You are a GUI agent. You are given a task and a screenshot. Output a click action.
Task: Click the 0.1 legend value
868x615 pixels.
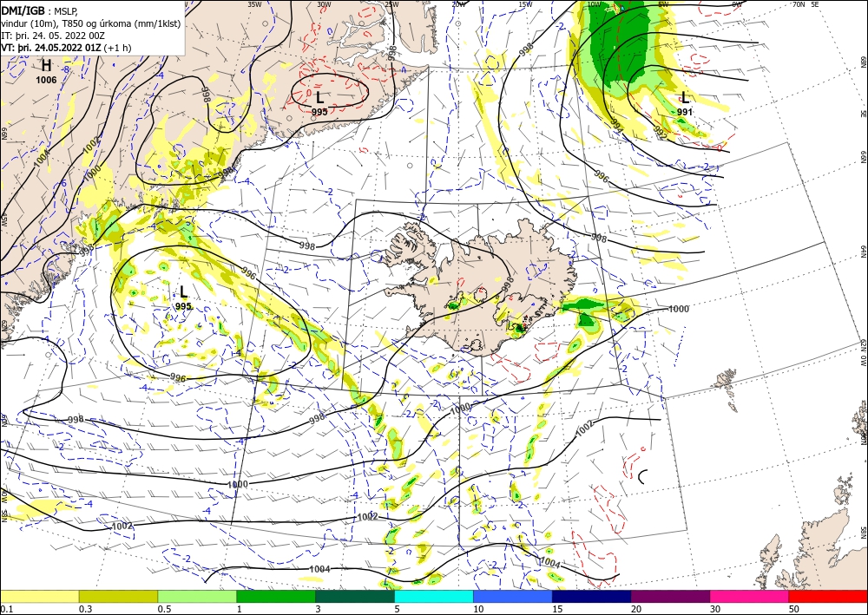click(x=6, y=609)
